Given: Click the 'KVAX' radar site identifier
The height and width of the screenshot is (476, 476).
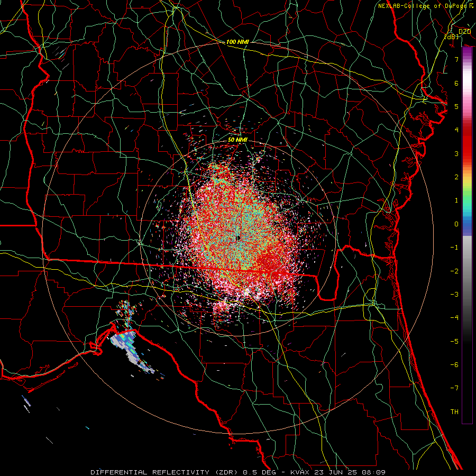Looking at the screenshot, I should (x=300, y=472).
